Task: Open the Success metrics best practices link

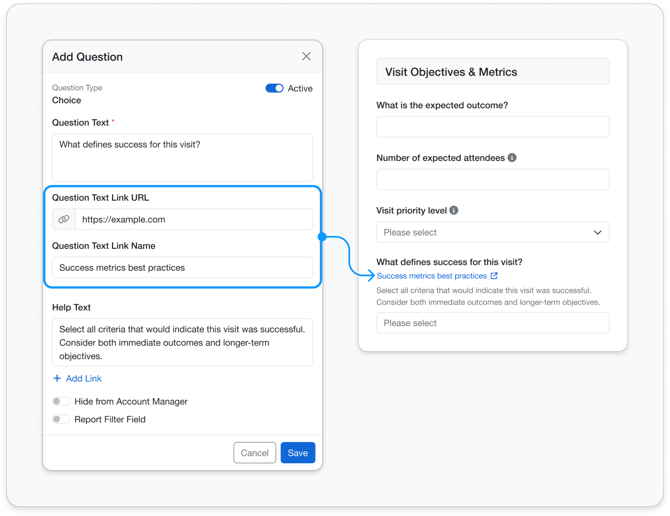Action: pos(432,276)
